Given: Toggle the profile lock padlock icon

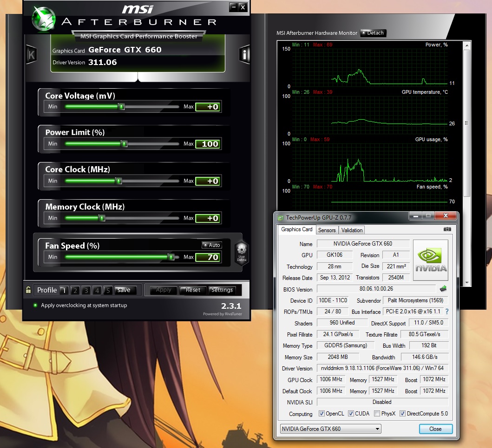Looking at the screenshot, I should pos(28,290).
